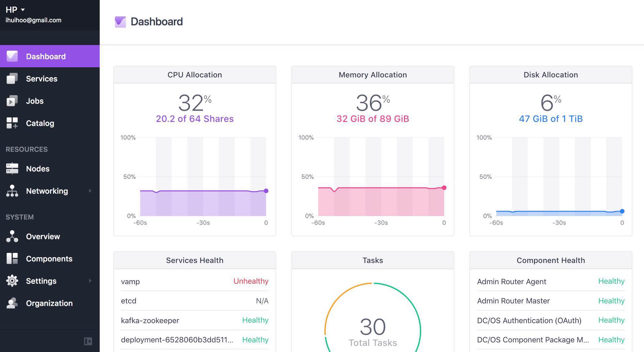Viewport: 644px width, 352px height.
Task: Open the Settings gear icon
Action: pyautogui.click(x=12, y=281)
